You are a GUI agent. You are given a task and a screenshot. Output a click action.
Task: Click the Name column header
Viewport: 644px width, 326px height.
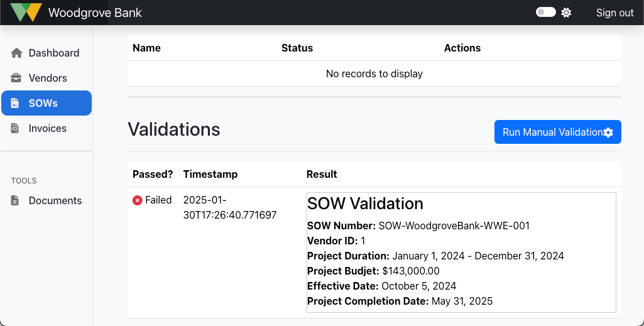point(146,48)
